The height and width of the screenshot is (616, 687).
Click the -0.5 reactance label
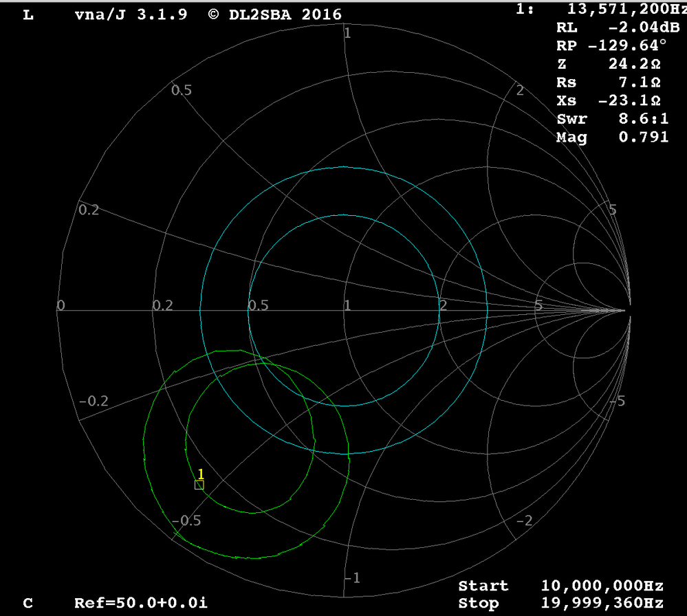186,520
